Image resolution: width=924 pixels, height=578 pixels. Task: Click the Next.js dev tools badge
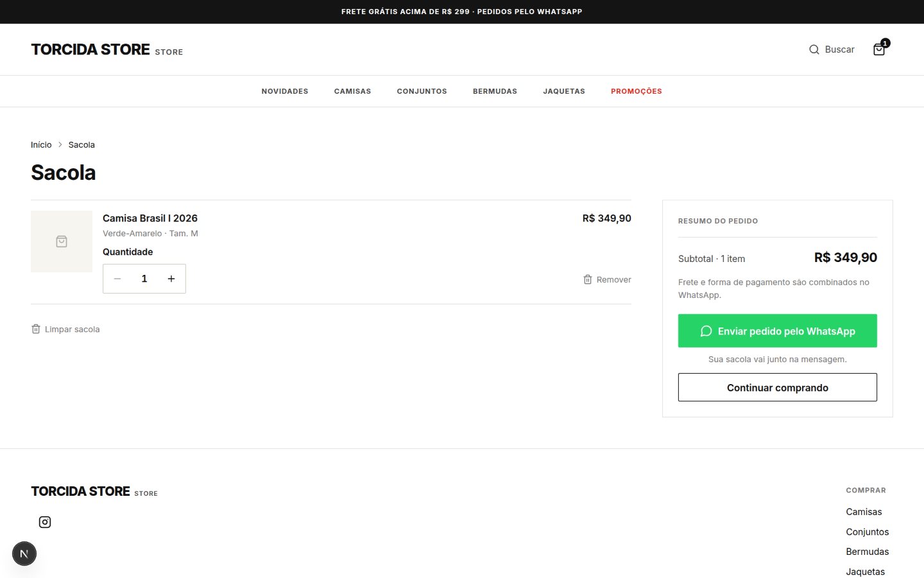point(24,554)
